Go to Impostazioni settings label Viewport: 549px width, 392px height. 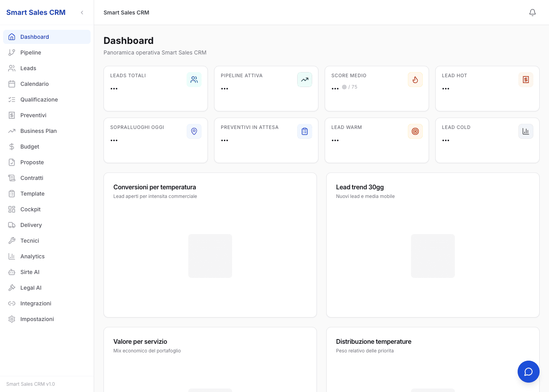pos(37,319)
